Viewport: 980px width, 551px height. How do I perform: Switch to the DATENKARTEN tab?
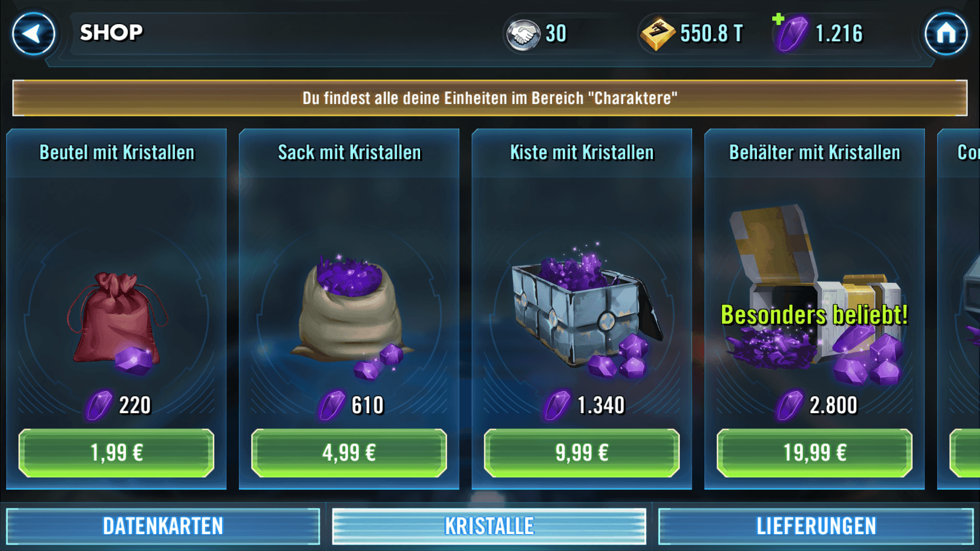[163, 526]
